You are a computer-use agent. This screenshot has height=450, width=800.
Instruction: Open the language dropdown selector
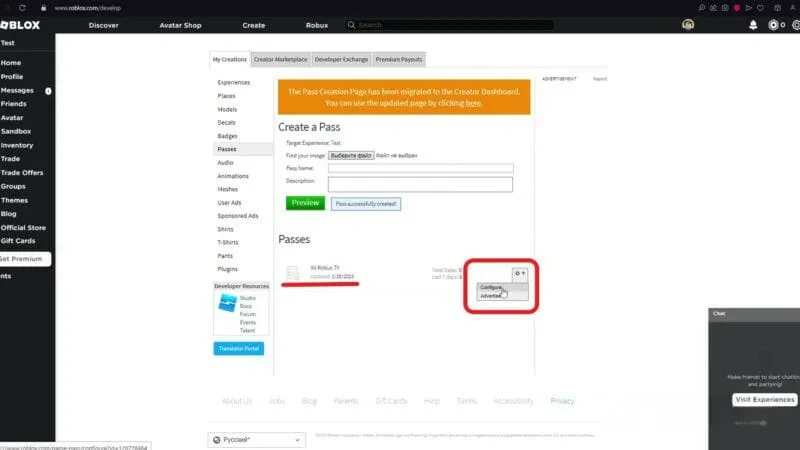pos(257,440)
